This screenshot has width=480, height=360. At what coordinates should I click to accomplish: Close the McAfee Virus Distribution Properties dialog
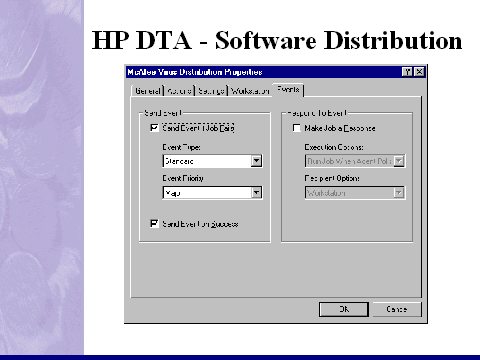[x=419, y=72]
